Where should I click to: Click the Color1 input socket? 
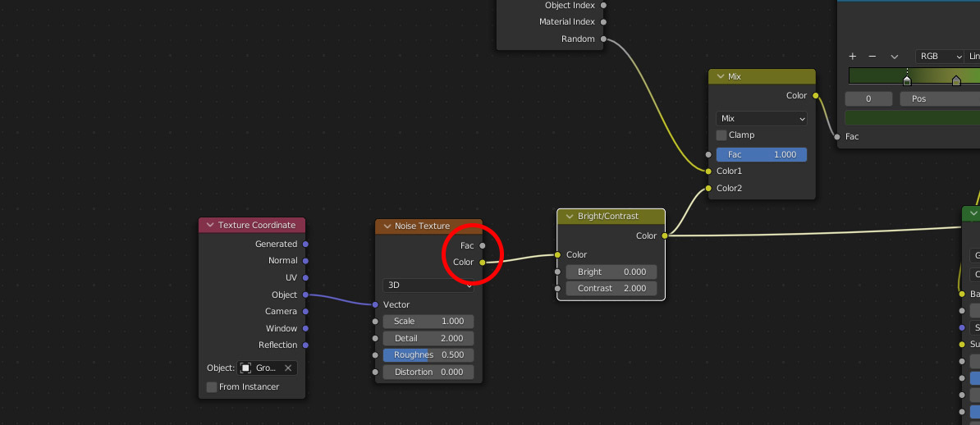click(708, 171)
